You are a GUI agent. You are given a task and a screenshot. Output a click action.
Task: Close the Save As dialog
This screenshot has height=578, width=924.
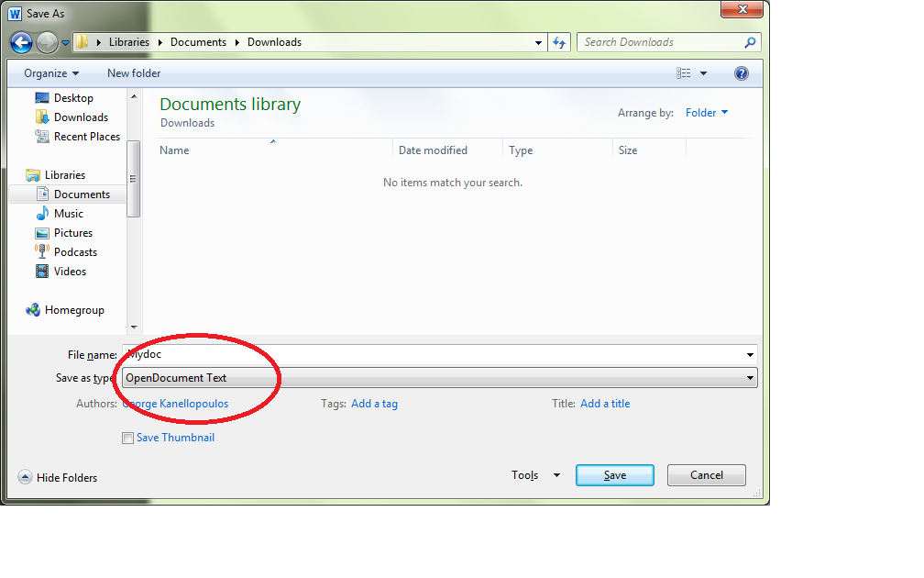742,9
